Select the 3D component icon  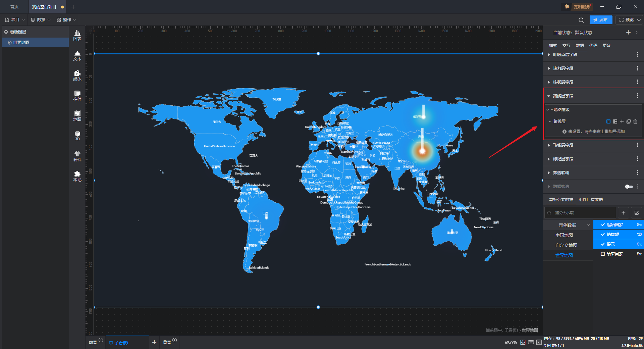(x=77, y=136)
